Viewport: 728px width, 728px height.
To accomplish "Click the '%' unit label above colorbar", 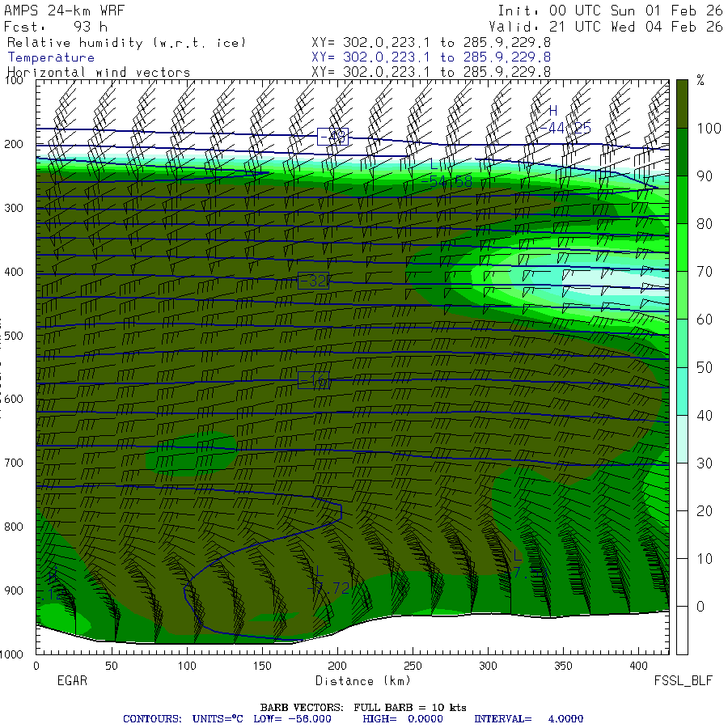I will (700, 80).
